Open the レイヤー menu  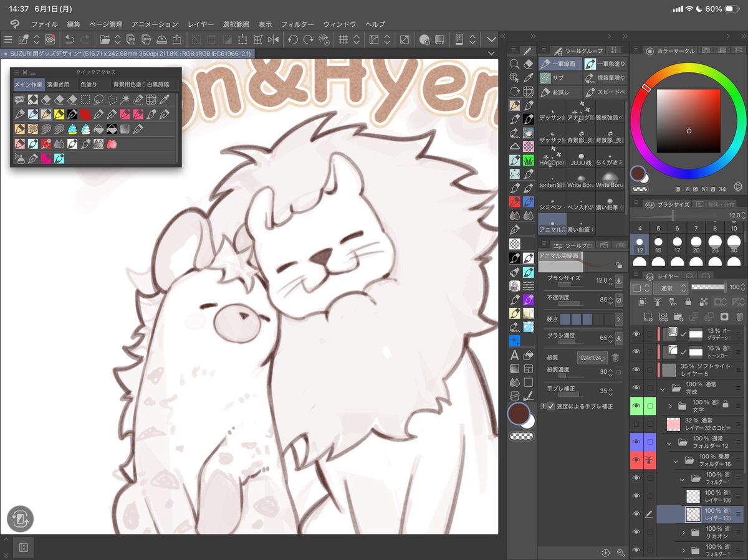tap(201, 24)
